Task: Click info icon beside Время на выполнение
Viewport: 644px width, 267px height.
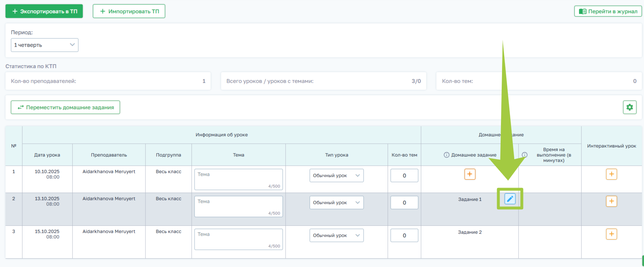Action: coord(524,155)
